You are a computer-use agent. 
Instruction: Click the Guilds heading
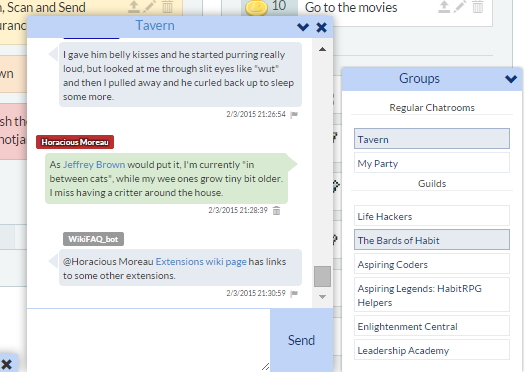tap(432, 183)
